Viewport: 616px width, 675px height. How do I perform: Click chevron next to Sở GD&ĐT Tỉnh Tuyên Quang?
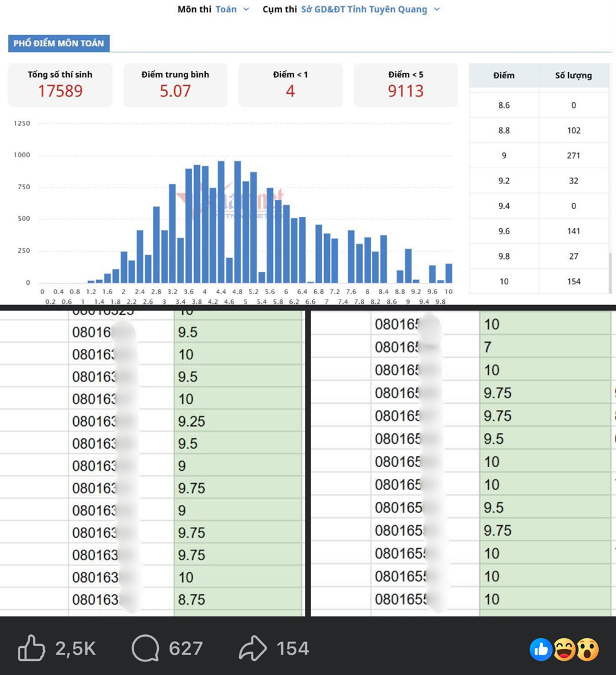click(437, 9)
